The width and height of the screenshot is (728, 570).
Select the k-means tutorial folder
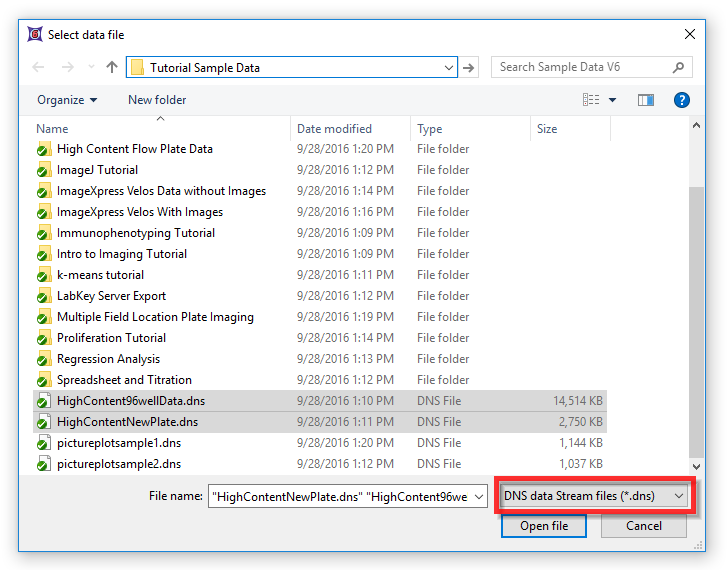(x=100, y=275)
